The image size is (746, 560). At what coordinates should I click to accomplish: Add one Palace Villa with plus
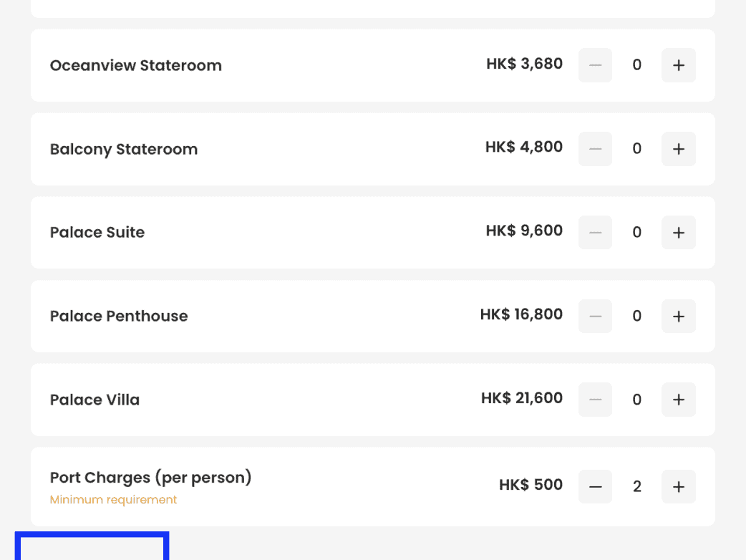pos(678,400)
